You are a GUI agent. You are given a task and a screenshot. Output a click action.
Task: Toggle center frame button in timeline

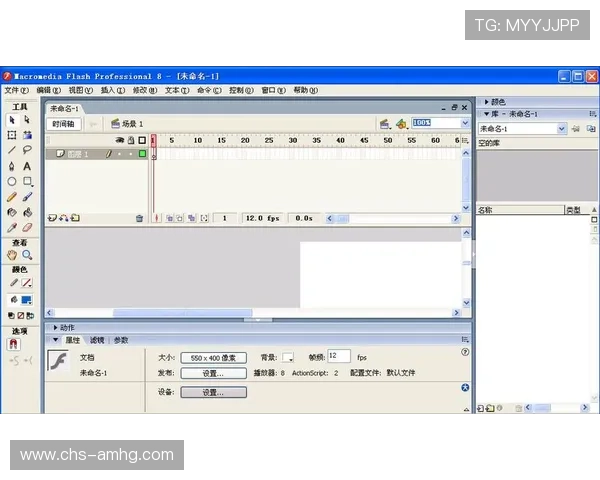(x=156, y=218)
